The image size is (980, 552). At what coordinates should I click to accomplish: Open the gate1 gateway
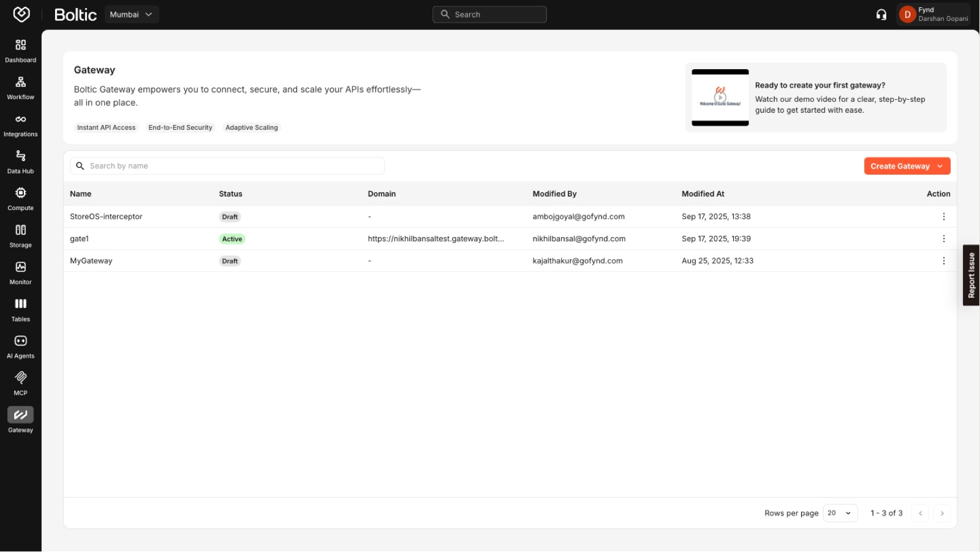click(79, 239)
